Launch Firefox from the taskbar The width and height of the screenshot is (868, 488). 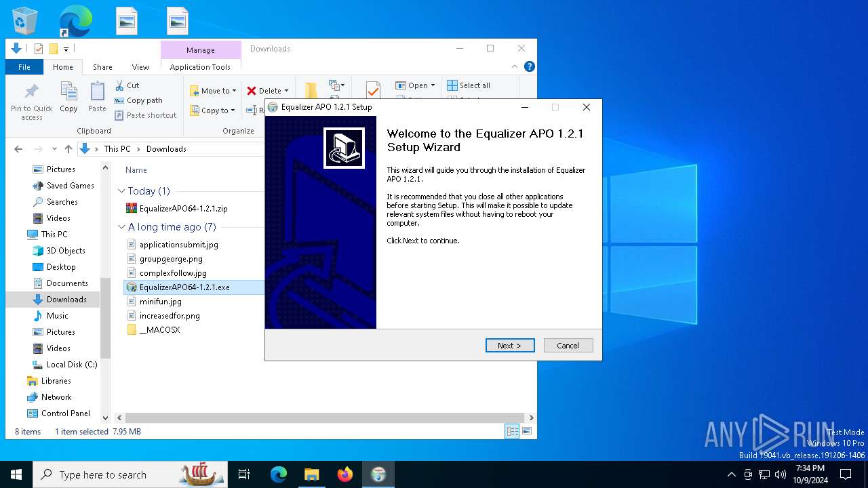click(344, 474)
